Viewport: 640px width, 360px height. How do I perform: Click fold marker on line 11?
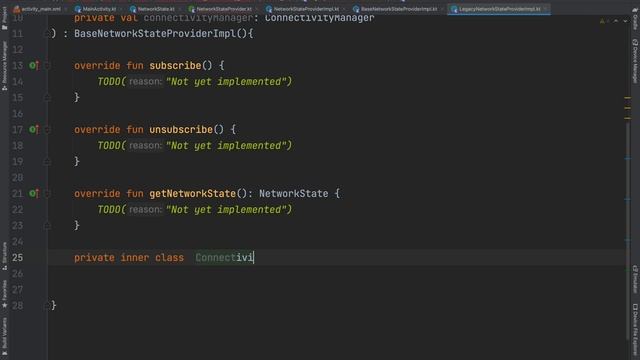[47, 33]
